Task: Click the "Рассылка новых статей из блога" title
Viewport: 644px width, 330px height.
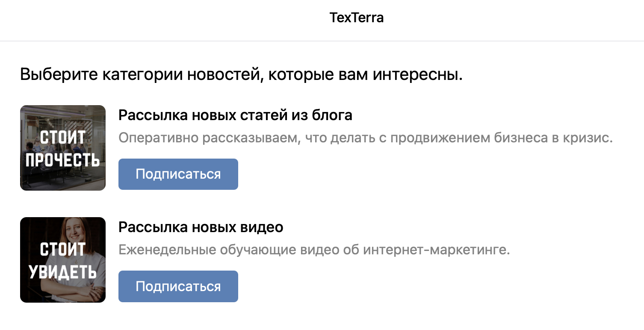Action: tap(235, 115)
